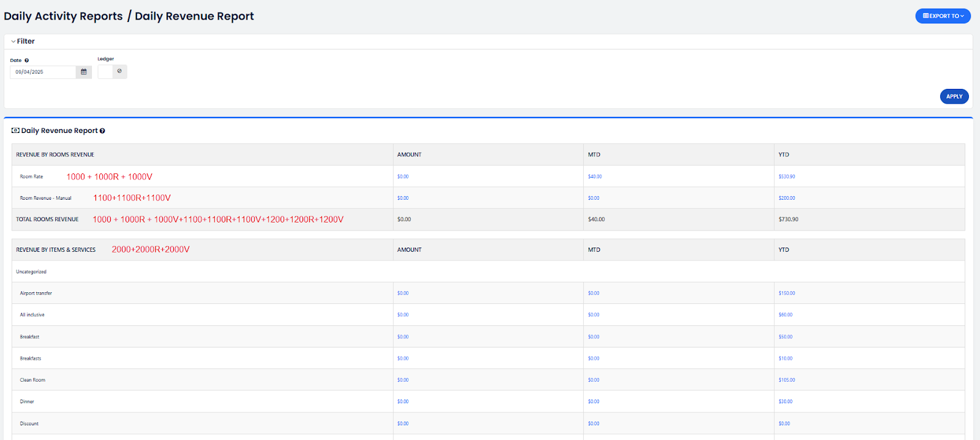Image resolution: width=980 pixels, height=440 pixels.
Task: Click Dinner YTD $30.00 link
Action: point(785,401)
